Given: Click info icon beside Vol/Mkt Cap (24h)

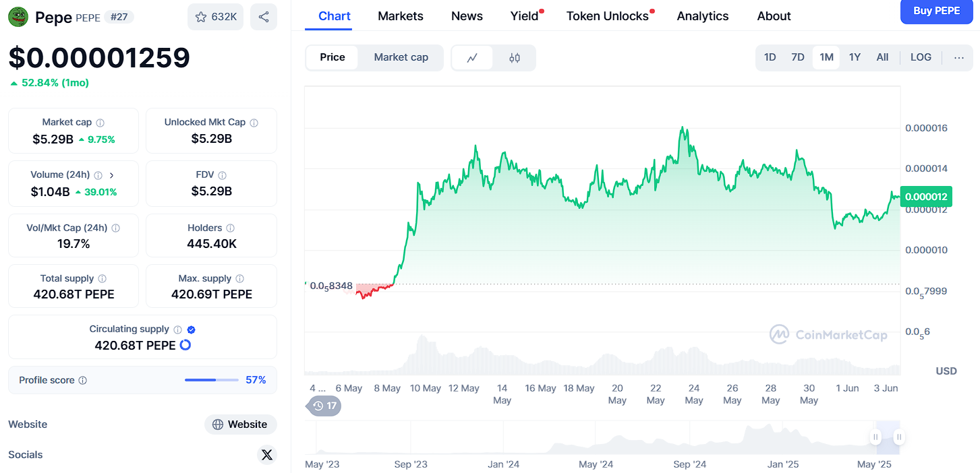Looking at the screenshot, I should 116,228.
